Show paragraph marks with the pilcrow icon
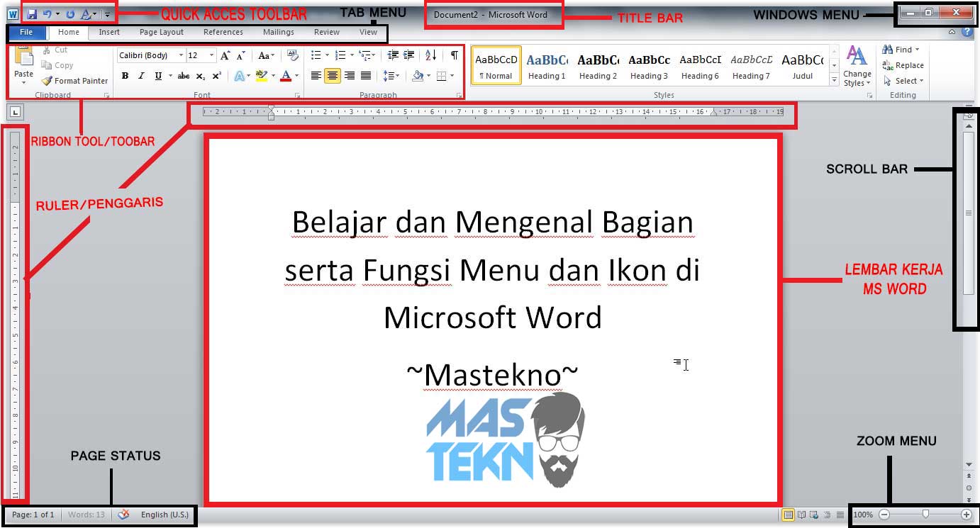The width and height of the screenshot is (980, 528). [x=454, y=55]
